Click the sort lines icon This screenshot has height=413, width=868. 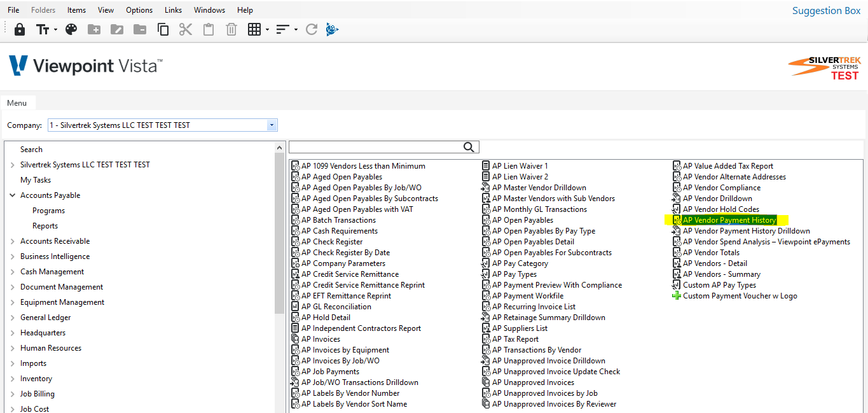click(283, 29)
